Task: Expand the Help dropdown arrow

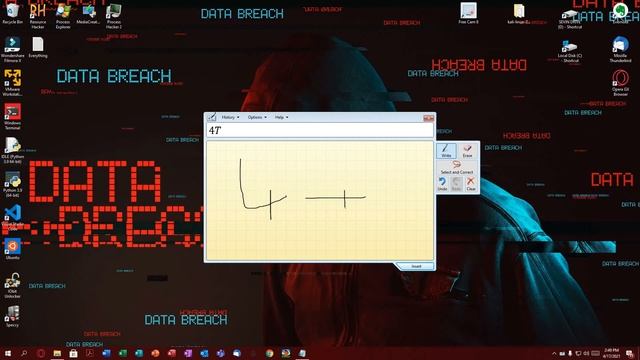Action: click(x=287, y=118)
